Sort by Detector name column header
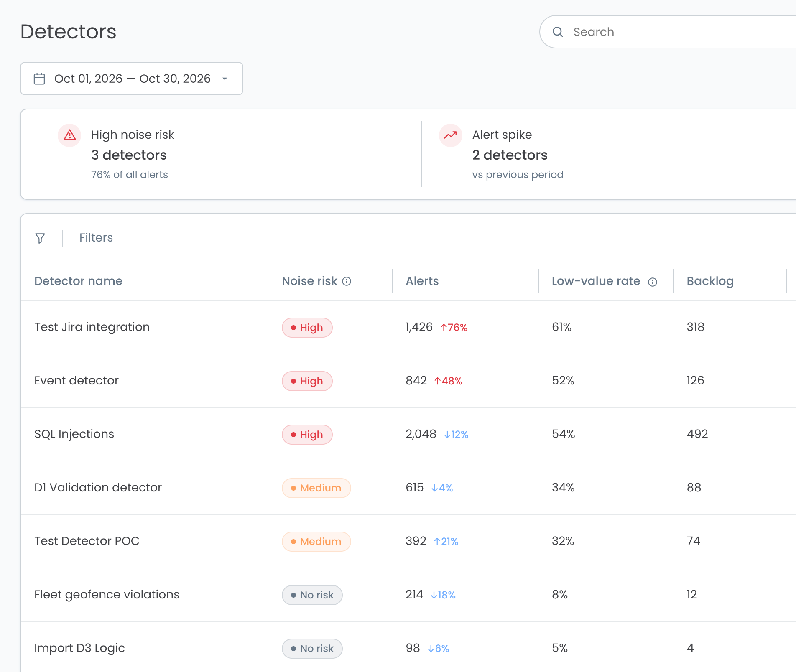The height and width of the screenshot is (672, 796). [x=79, y=281]
